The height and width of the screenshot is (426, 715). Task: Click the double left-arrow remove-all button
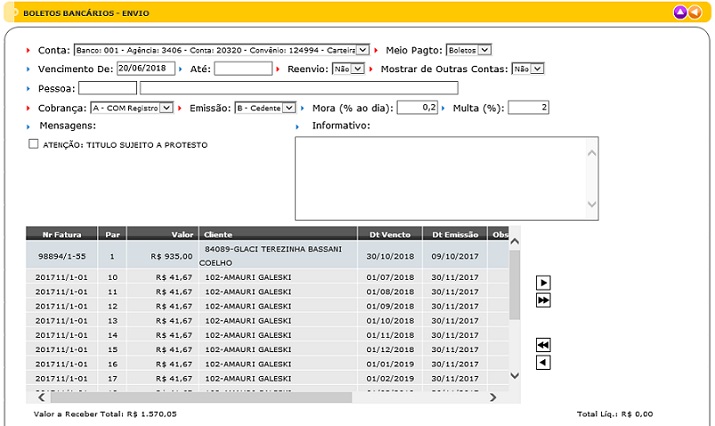(x=543, y=344)
